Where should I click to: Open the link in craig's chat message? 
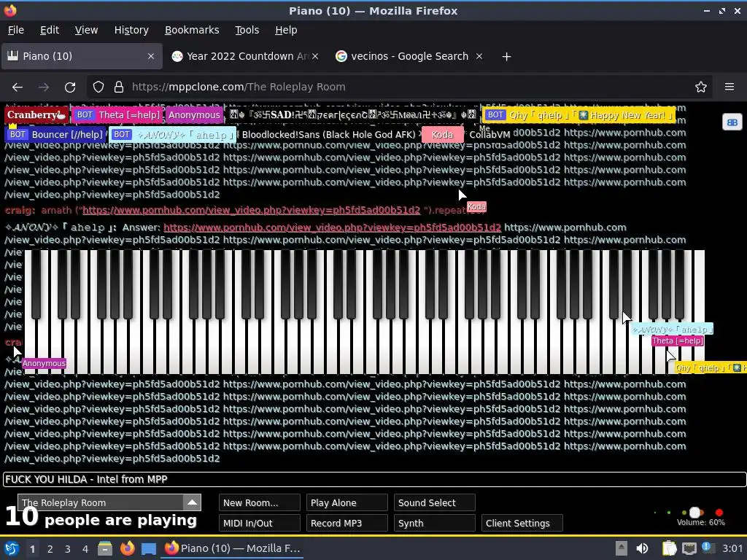click(x=251, y=210)
